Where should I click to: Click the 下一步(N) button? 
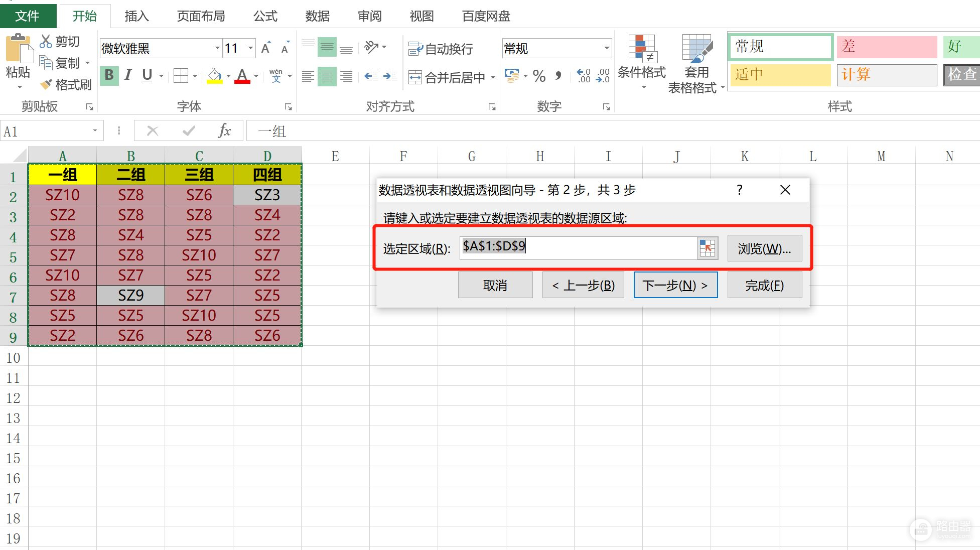click(x=675, y=285)
